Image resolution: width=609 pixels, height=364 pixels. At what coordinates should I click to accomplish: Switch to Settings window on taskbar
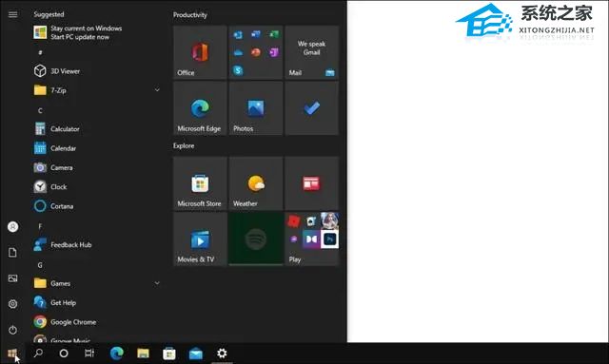click(222, 354)
